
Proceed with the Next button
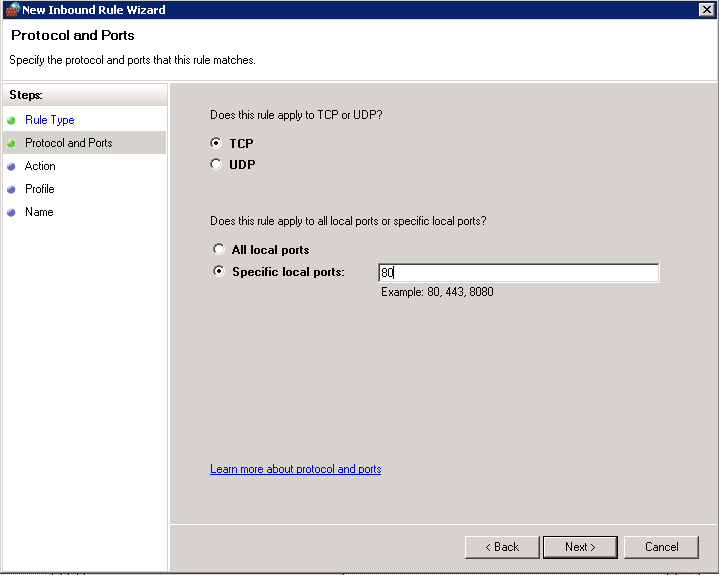pyautogui.click(x=580, y=547)
